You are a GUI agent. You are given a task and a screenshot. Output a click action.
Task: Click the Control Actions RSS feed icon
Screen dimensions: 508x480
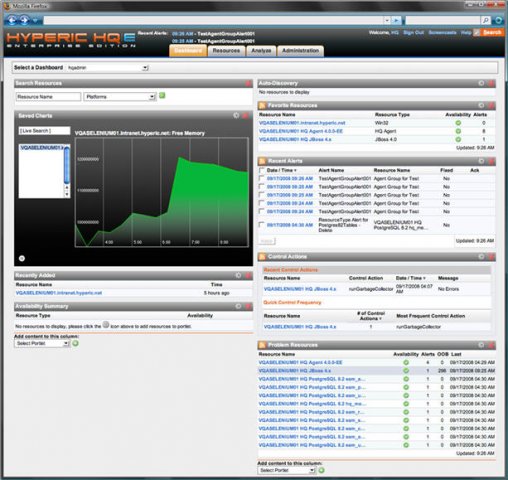[262, 257]
